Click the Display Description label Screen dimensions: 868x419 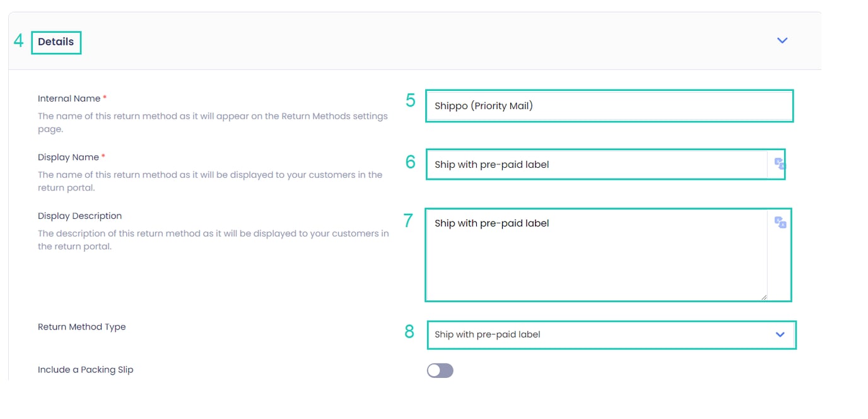(79, 216)
